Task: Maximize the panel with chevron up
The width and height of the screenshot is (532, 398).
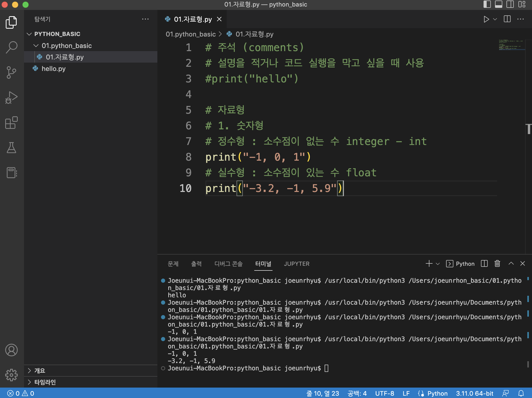Action: coord(511,263)
